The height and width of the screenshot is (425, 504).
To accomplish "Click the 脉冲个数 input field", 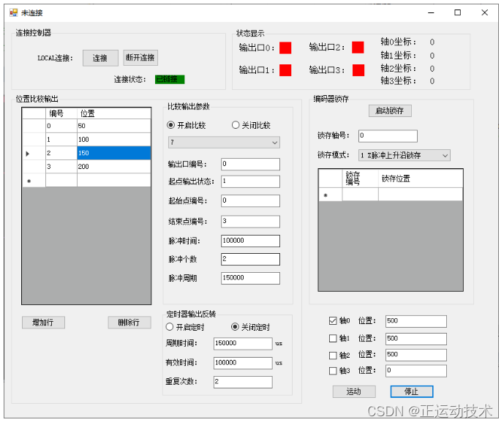I will (x=250, y=259).
